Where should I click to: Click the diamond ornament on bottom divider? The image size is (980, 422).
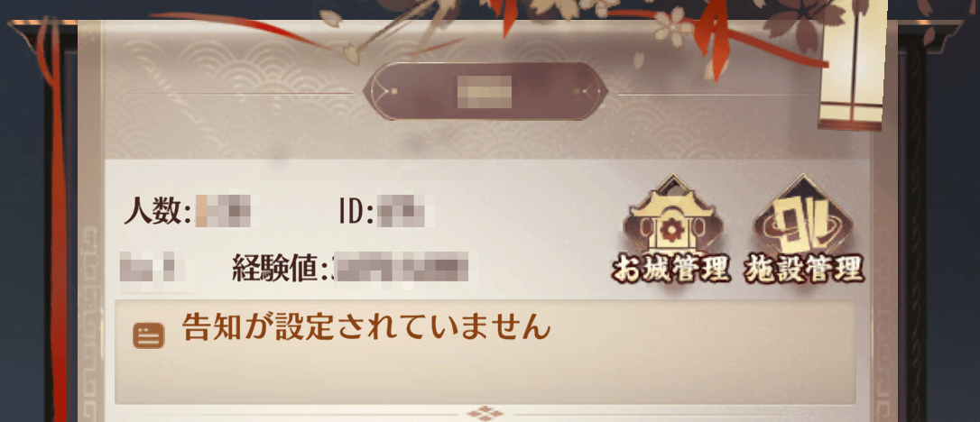tap(485, 413)
